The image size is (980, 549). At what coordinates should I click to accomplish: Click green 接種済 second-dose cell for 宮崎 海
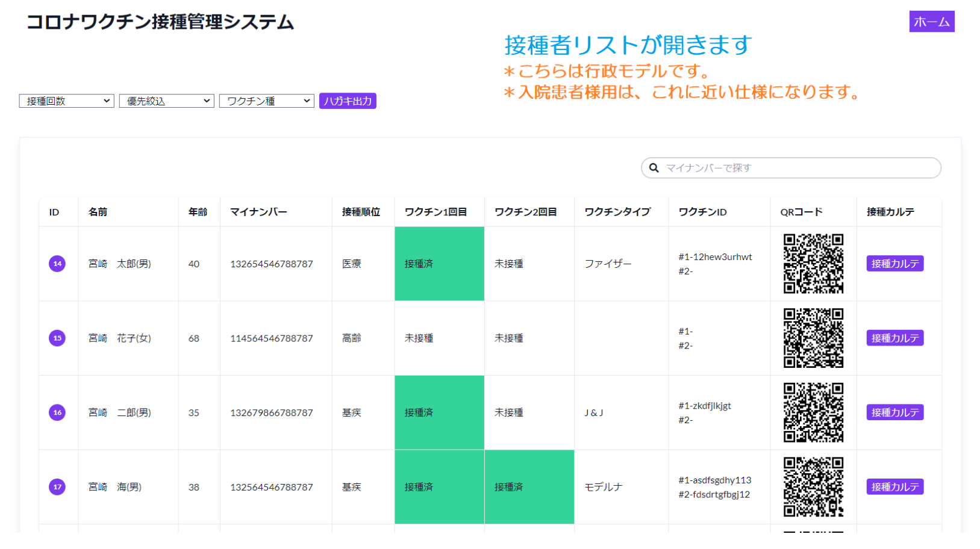529,487
